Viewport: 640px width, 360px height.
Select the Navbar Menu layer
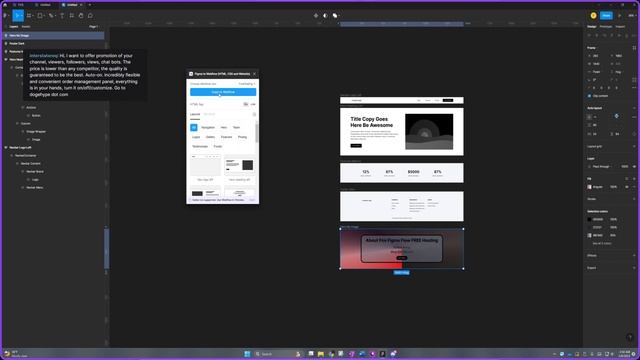coord(34,187)
